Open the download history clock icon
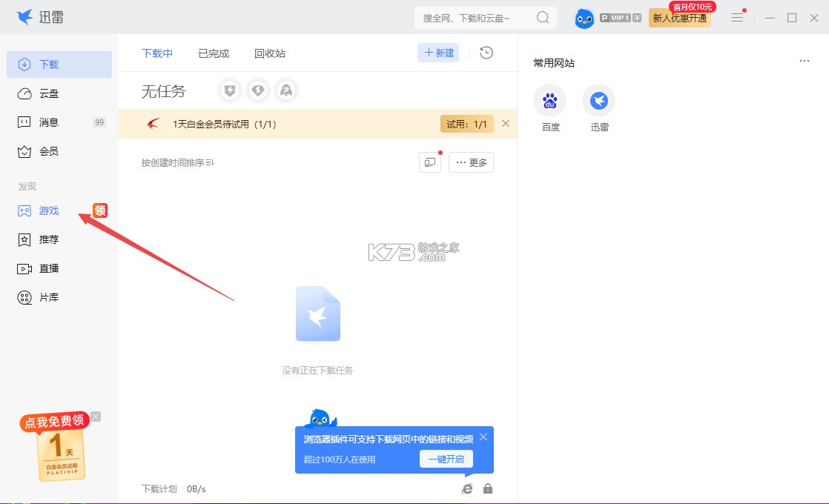This screenshot has width=829, height=504. [x=486, y=53]
